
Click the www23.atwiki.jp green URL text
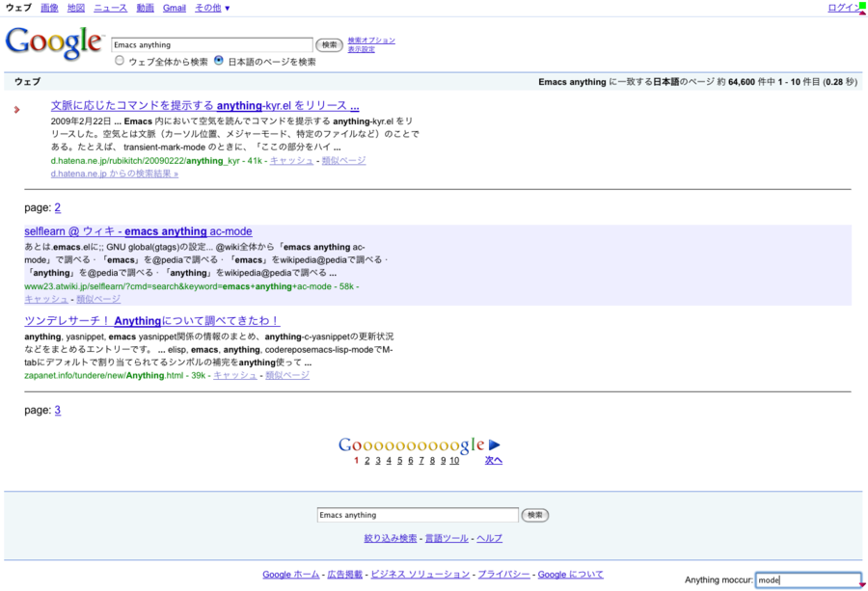point(177,286)
